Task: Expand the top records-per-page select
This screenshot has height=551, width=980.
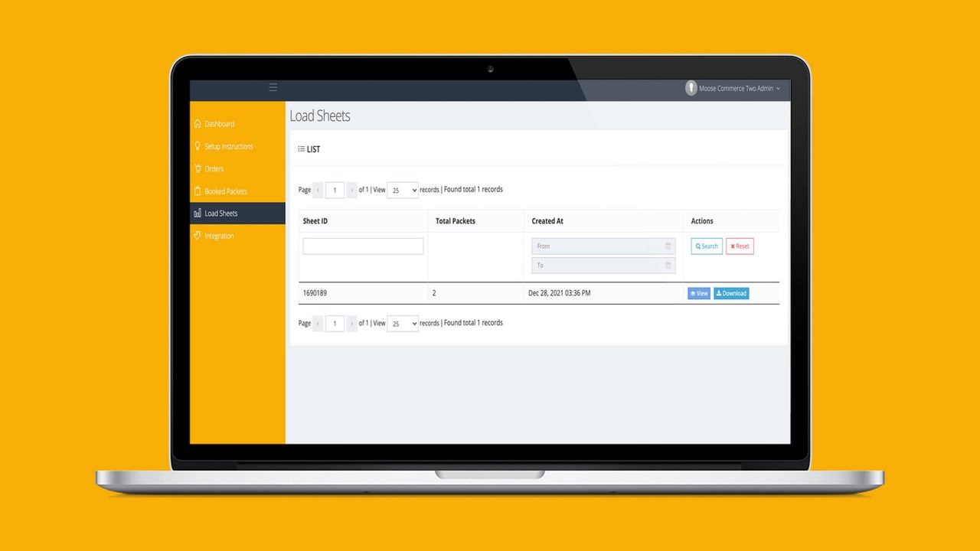Action: tap(403, 190)
